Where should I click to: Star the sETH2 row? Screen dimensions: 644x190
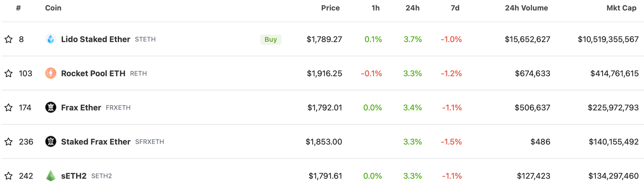pyautogui.click(x=8, y=176)
